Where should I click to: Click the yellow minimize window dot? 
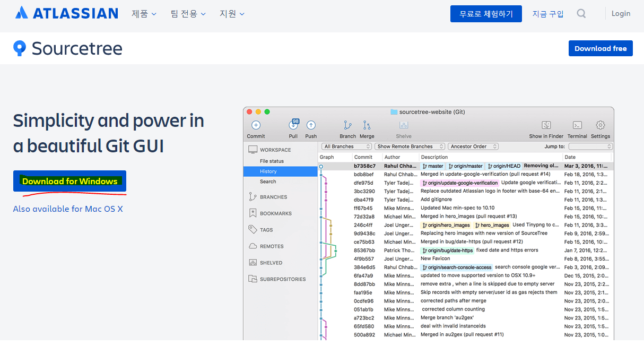258,112
